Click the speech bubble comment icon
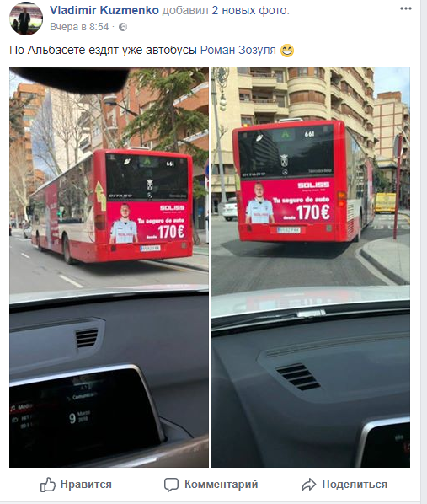This screenshot has width=427, height=504. click(x=171, y=485)
